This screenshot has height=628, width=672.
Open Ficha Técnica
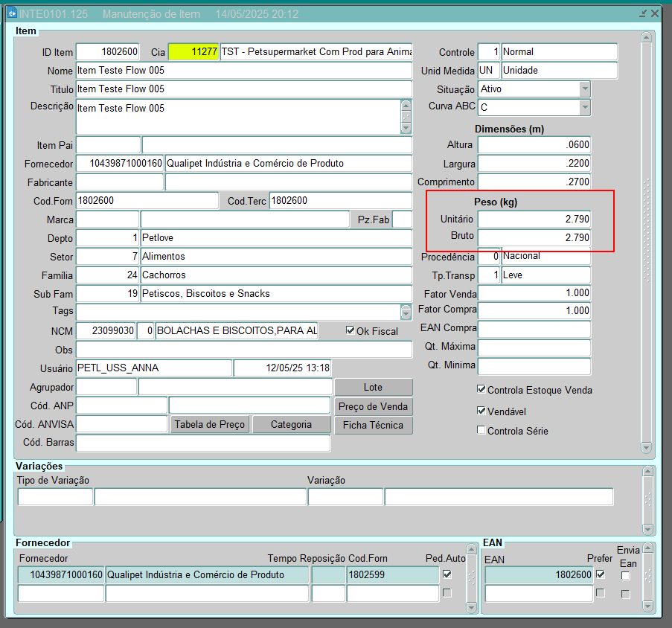(x=374, y=426)
